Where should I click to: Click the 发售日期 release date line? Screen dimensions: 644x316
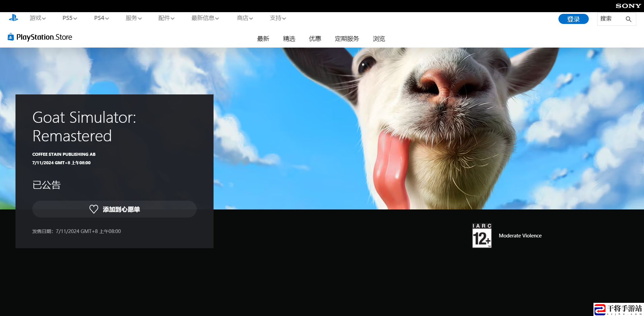(x=76, y=231)
